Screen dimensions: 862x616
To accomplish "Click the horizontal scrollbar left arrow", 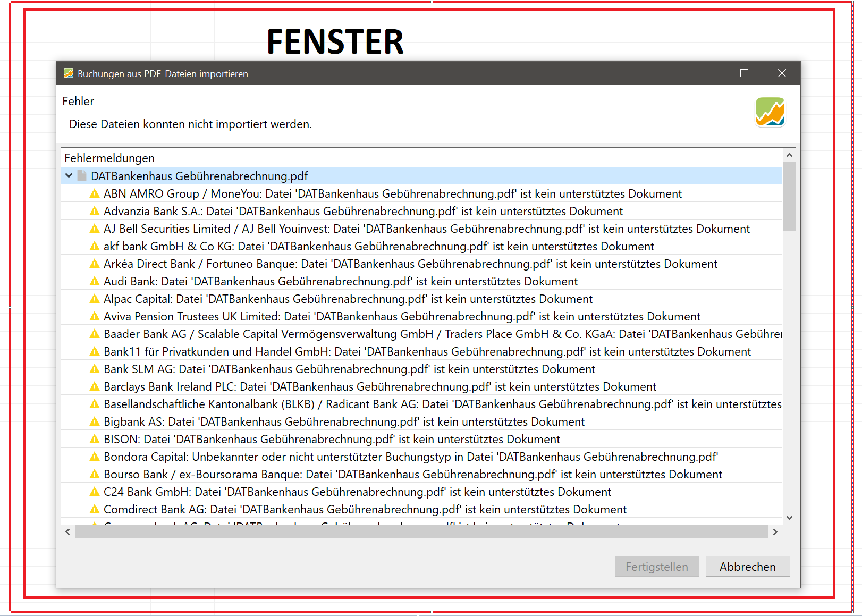I will click(x=67, y=531).
